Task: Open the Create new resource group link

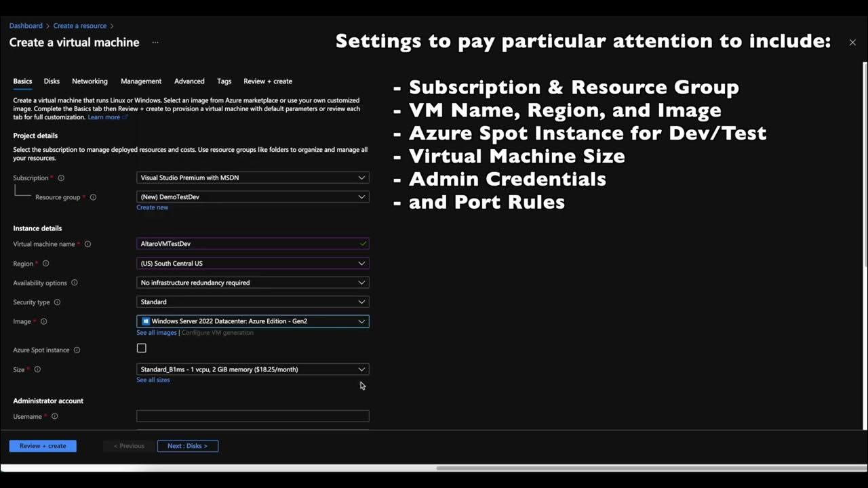Action: tap(152, 207)
